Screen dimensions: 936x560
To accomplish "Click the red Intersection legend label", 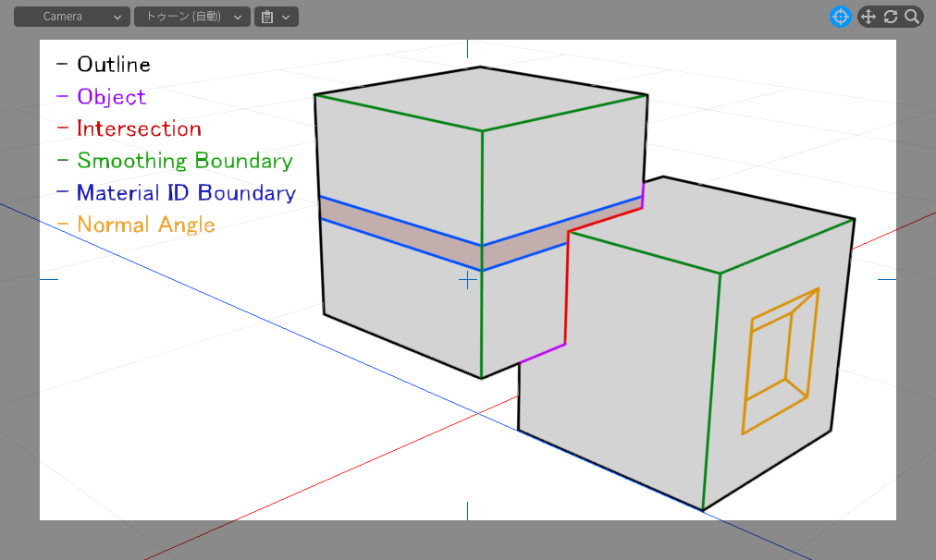I will click(139, 128).
